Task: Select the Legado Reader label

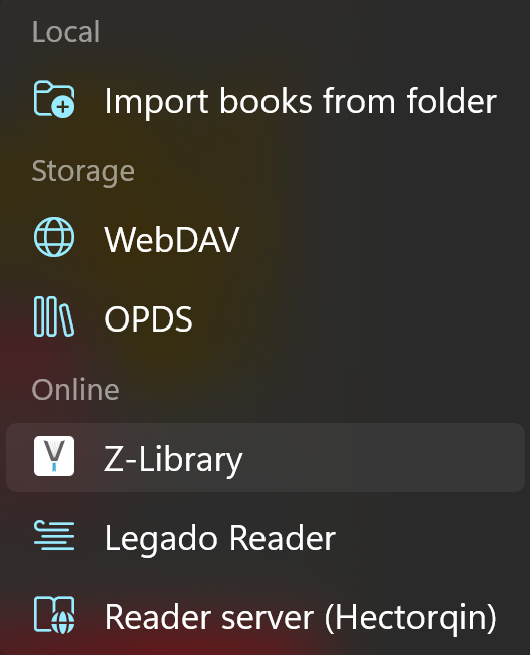Action: click(221, 538)
